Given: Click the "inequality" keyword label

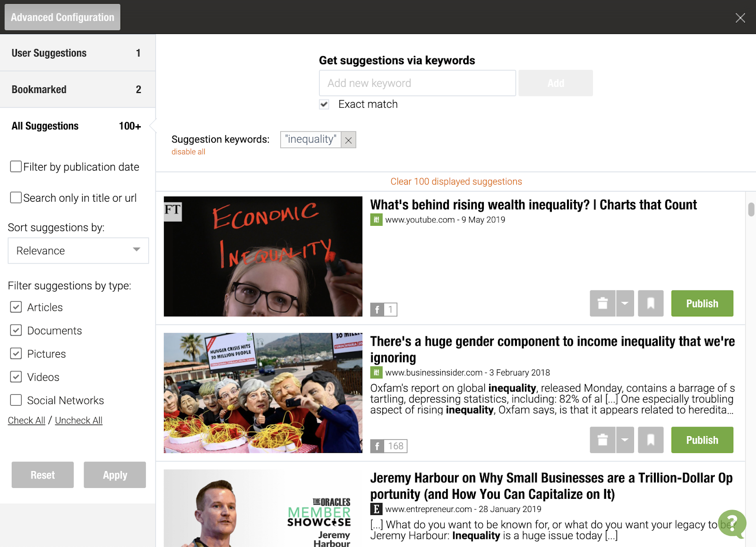Looking at the screenshot, I should [311, 140].
